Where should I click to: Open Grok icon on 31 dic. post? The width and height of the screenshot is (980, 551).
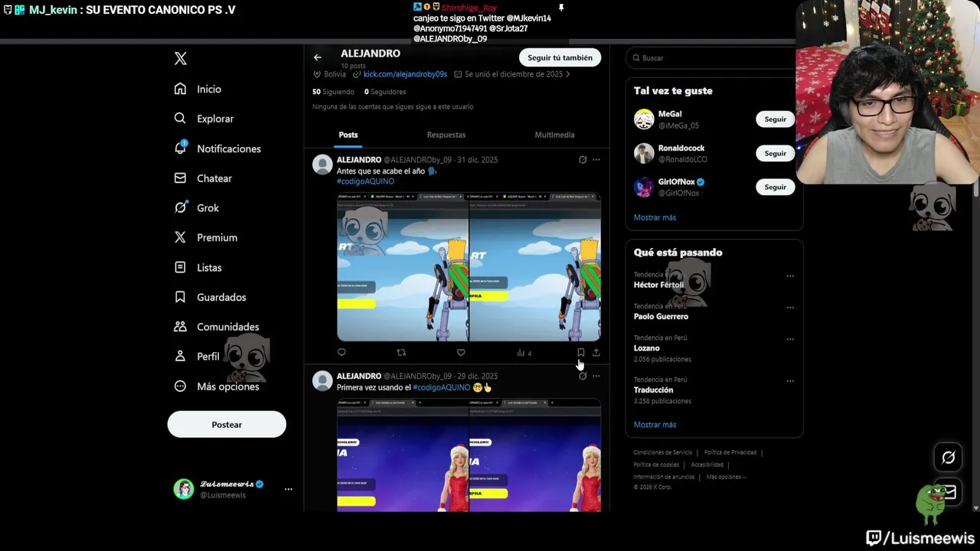(x=583, y=160)
